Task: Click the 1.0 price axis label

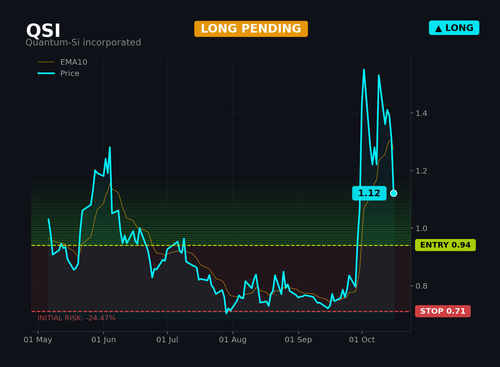Action: [421, 228]
